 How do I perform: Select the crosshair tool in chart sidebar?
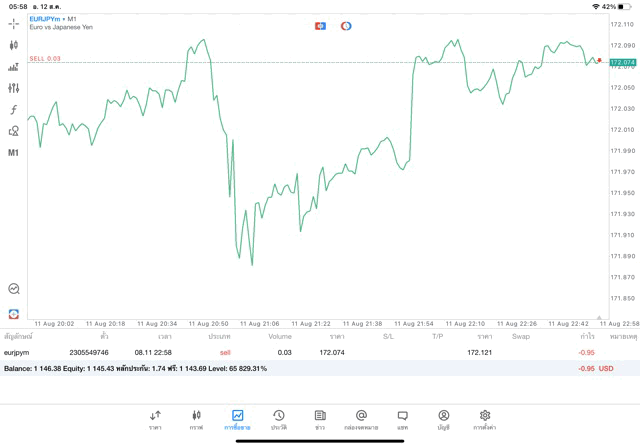[x=13, y=22]
